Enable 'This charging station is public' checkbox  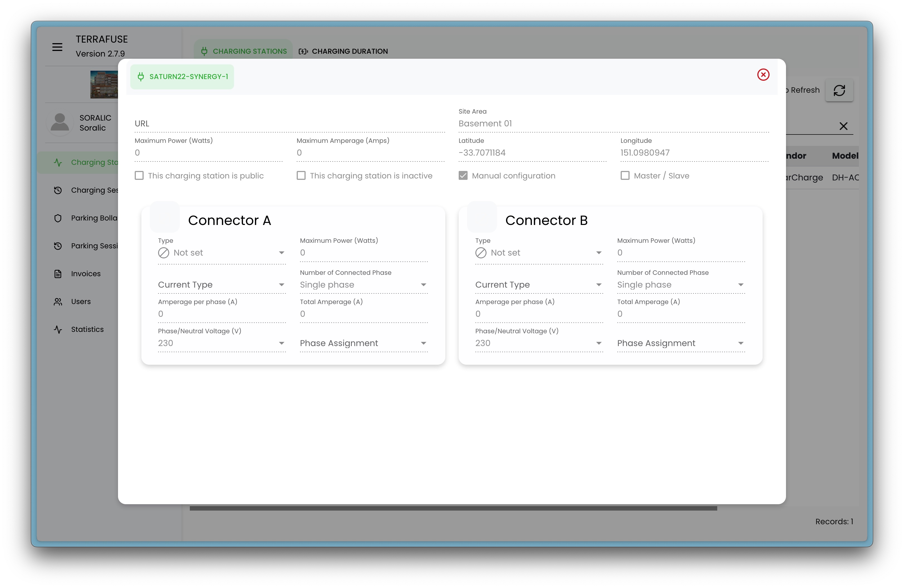(x=139, y=175)
